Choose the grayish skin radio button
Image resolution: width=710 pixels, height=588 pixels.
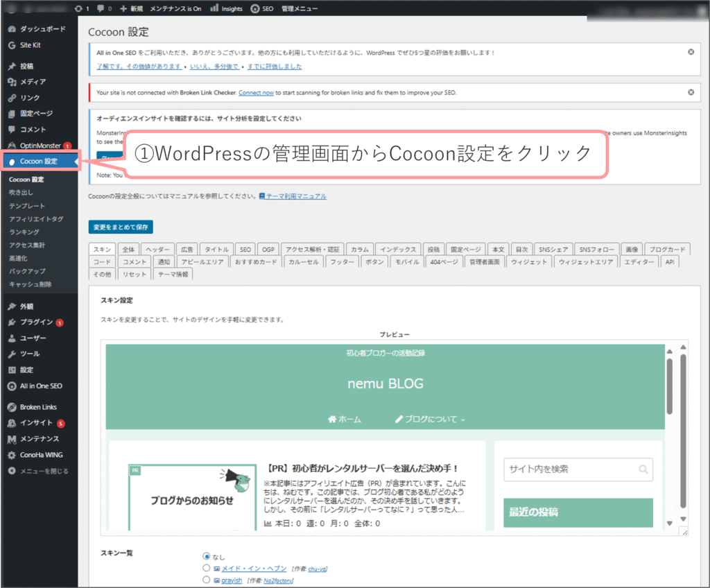tap(206, 580)
